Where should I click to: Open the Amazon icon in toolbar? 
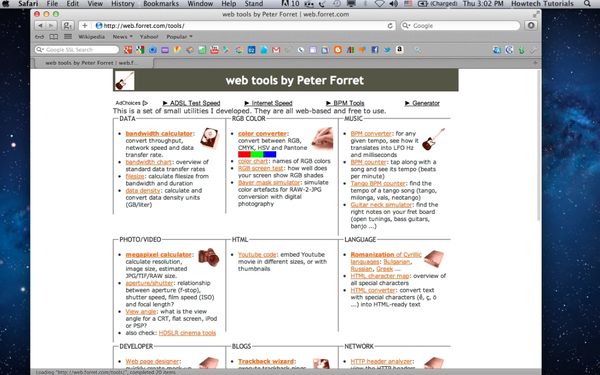pyautogui.click(x=399, y=50)
